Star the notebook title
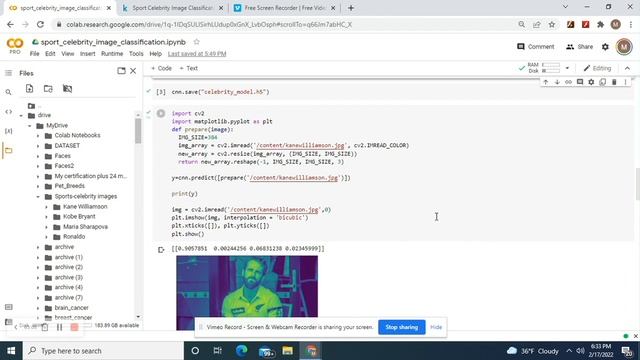The width and height of the screenshot is (640, 360). (x=197, y=42)
